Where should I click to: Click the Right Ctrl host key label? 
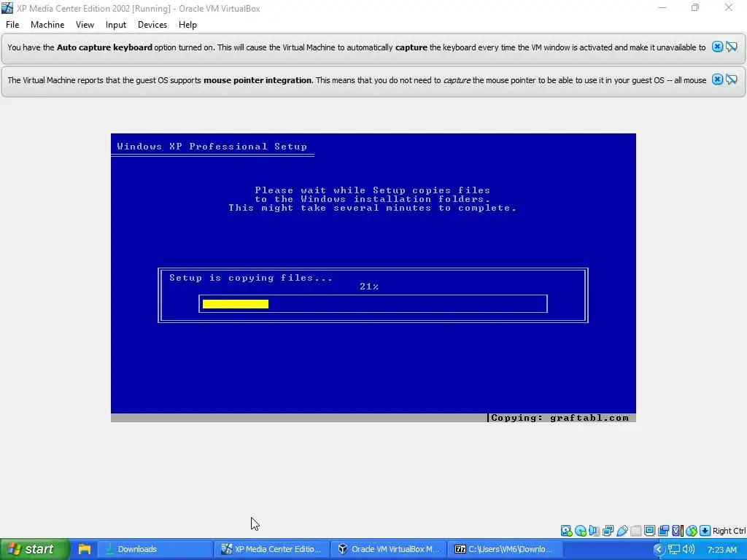coord(729,531)
